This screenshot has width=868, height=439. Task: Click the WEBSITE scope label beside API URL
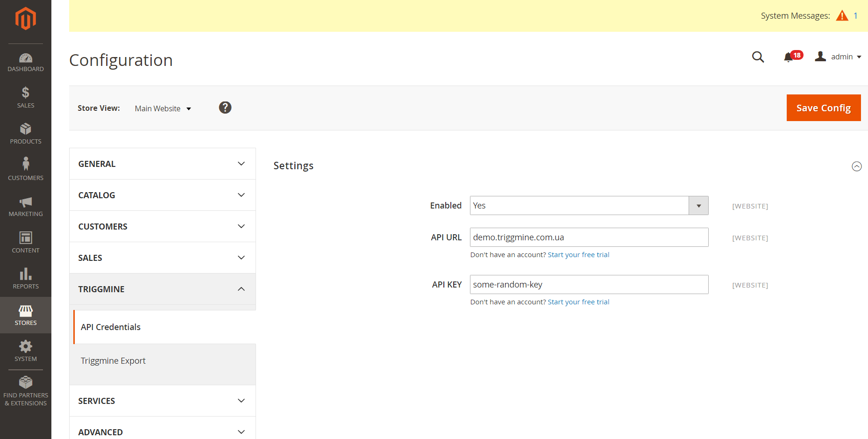tap(750, 238)
